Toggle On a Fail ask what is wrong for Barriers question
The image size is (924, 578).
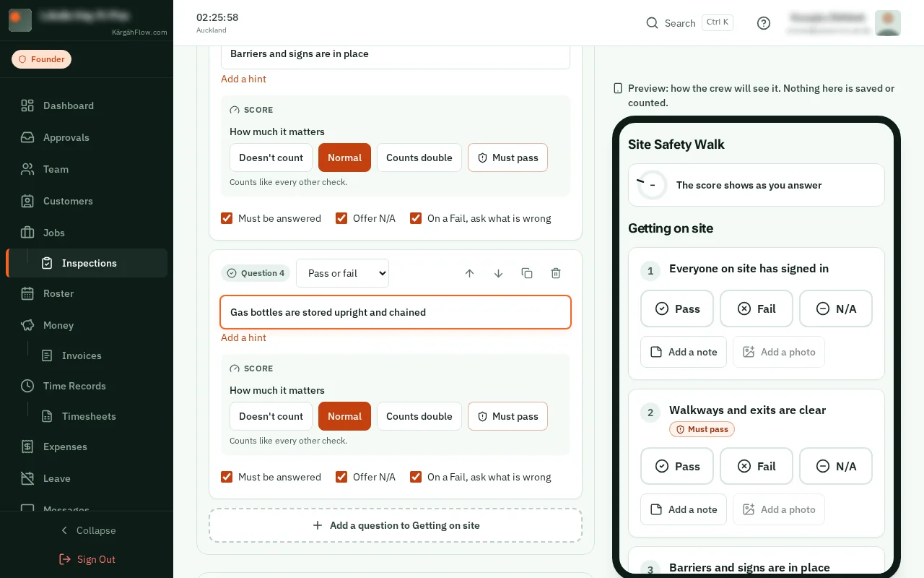(416, 218)
